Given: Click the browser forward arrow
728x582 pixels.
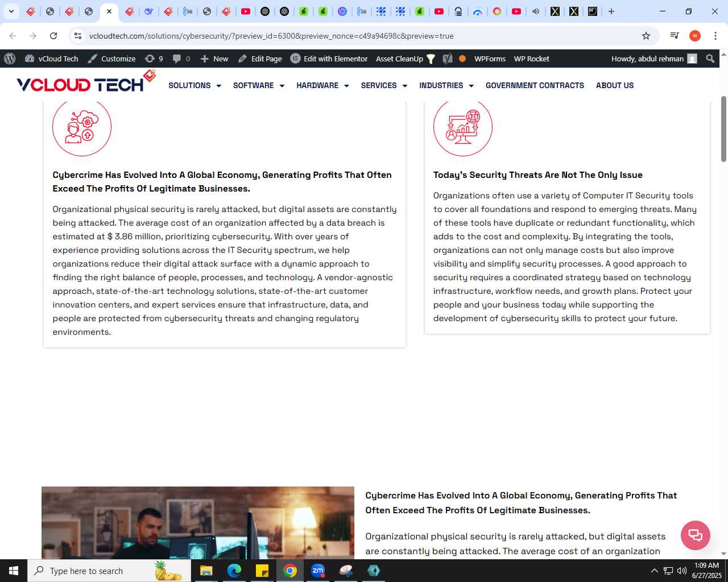Looking at the screenshot, I should pyautogui.click(x=33, y=36).
